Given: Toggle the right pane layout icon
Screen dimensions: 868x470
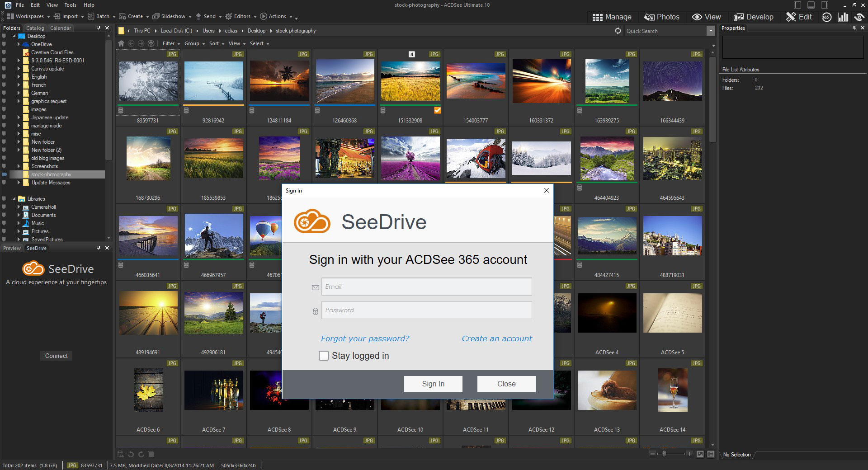Looking at the screenshot, I should coord(825,5).
